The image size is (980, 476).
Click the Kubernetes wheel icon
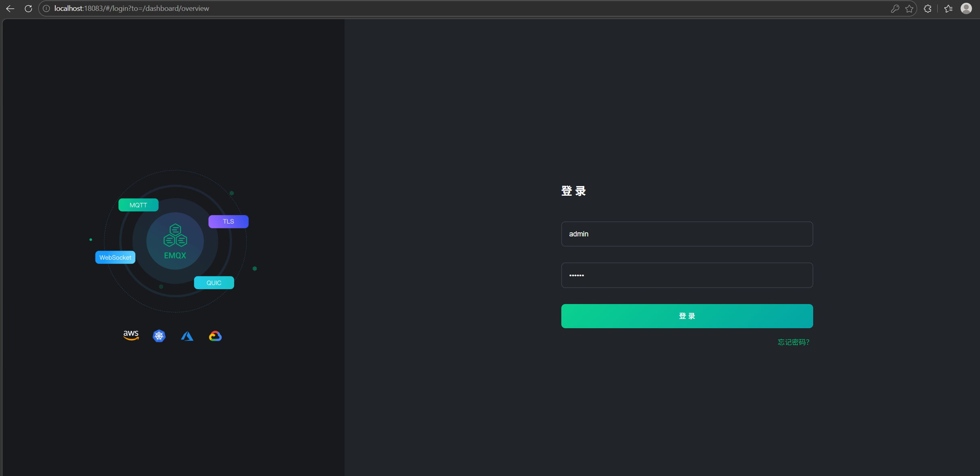159,336
